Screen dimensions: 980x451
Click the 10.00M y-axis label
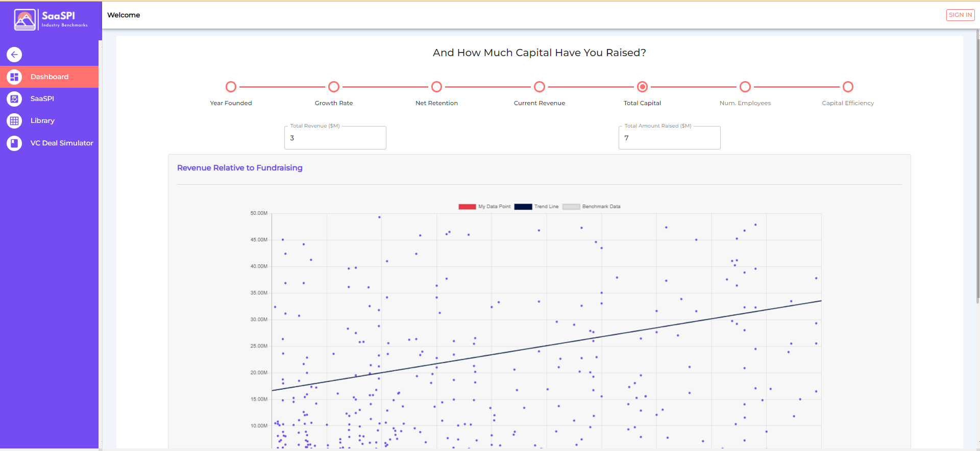point(259,425)
